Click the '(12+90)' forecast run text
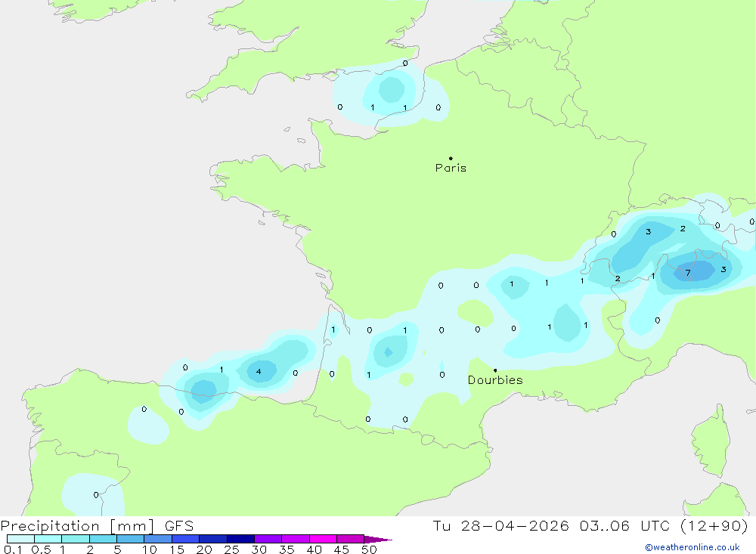Screen dimensions: 756x554 click(x=714, y=525)
